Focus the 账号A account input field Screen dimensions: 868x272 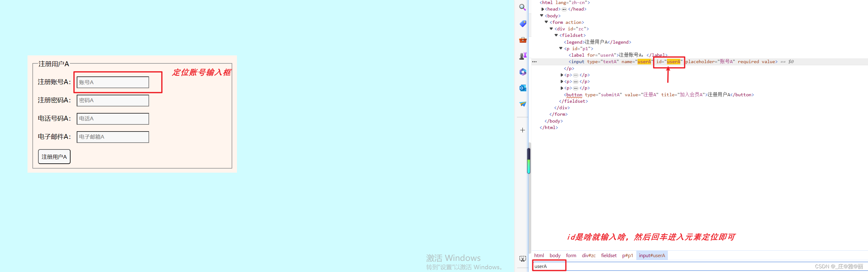(x=113, y=82)
